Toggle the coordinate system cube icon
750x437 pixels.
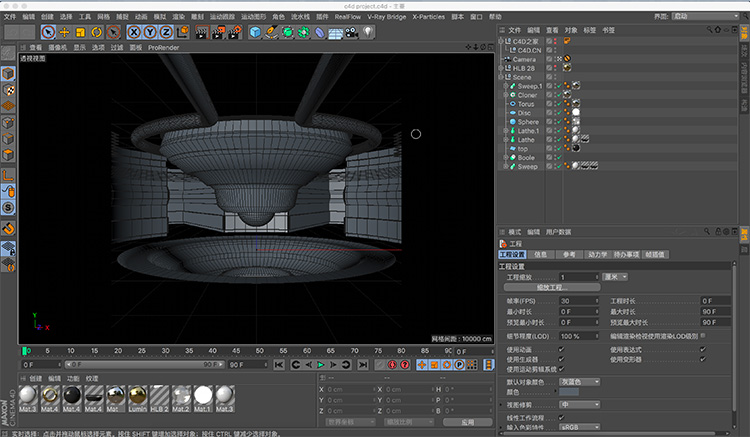[183, 32]
